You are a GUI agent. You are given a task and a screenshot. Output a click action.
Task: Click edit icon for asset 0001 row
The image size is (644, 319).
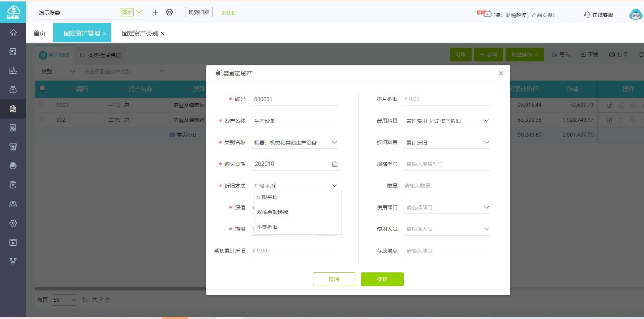click(610, 105)
